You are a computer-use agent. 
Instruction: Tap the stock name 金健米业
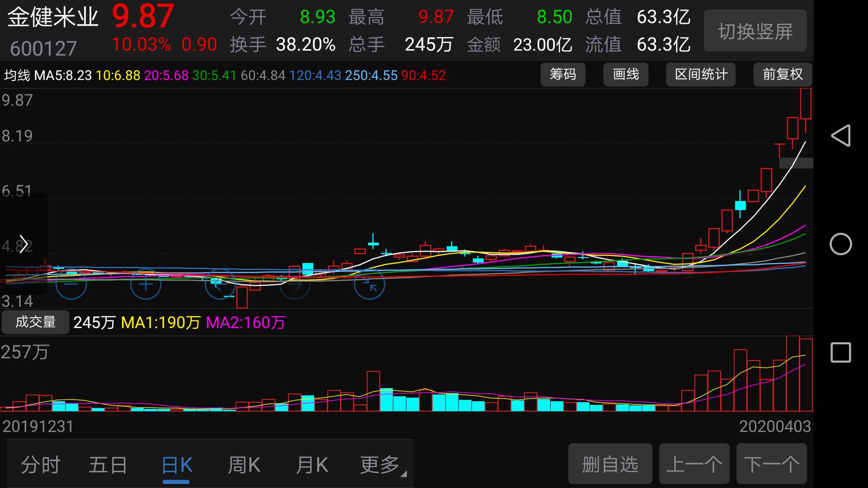point(53,17)
